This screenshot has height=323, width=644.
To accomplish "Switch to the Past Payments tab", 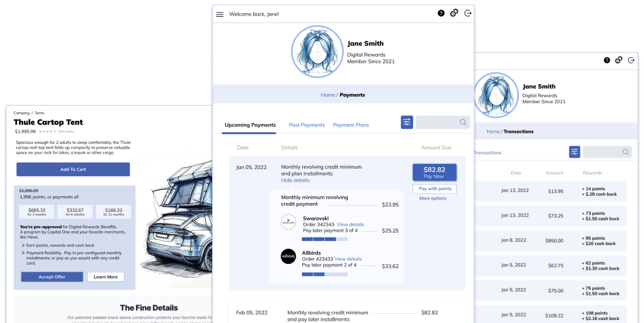I will [x=307, y=125].
